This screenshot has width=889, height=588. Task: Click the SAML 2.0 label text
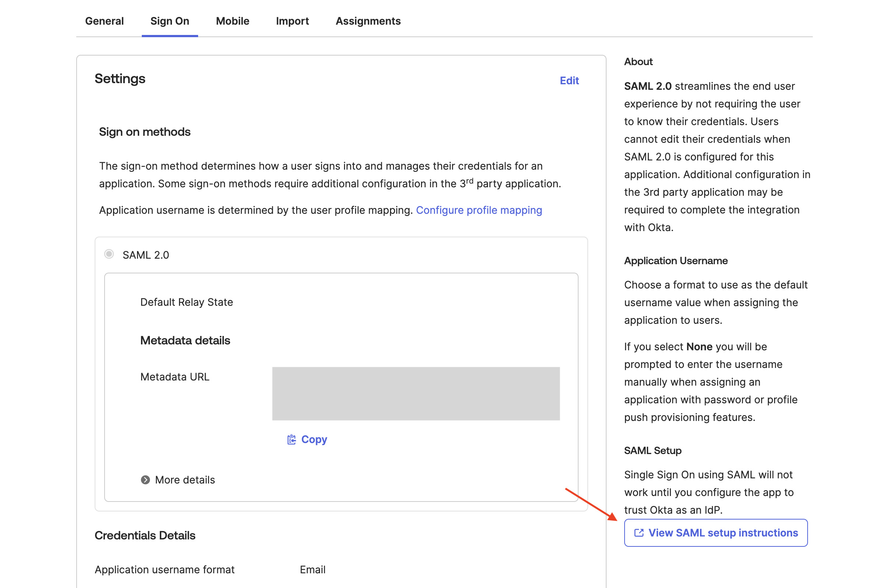tap(145, 255)
